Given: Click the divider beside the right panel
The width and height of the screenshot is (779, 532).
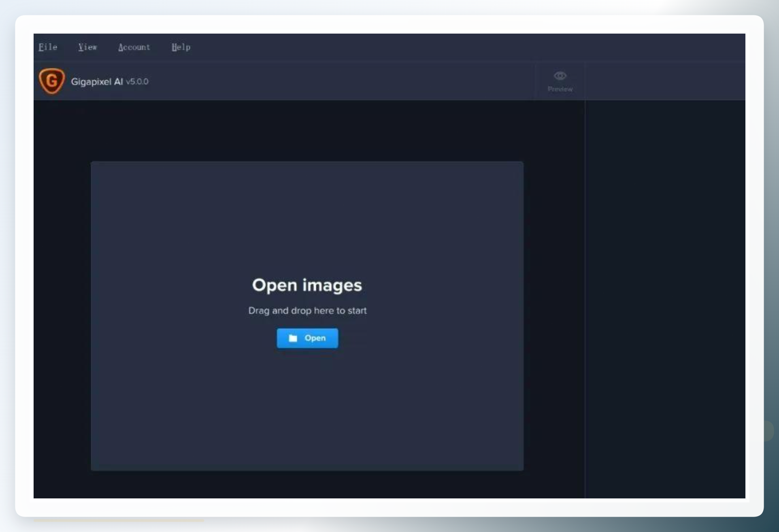Looking at the screenshot, I should (x=585, y=300).
